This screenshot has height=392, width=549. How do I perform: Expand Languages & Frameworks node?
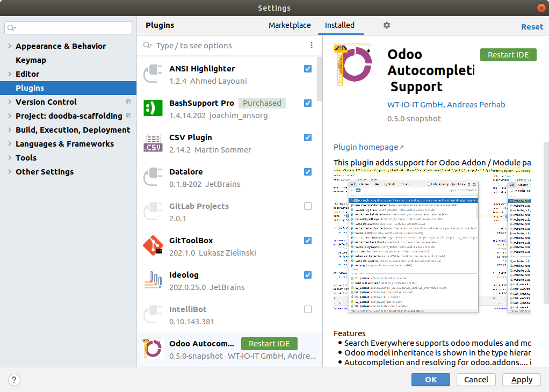[10, 144]
